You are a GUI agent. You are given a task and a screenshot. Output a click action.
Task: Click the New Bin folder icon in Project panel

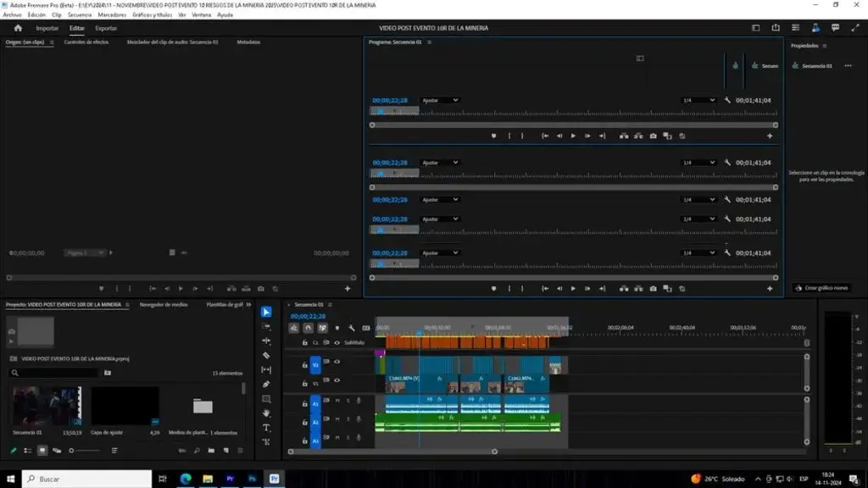point(209,450)
